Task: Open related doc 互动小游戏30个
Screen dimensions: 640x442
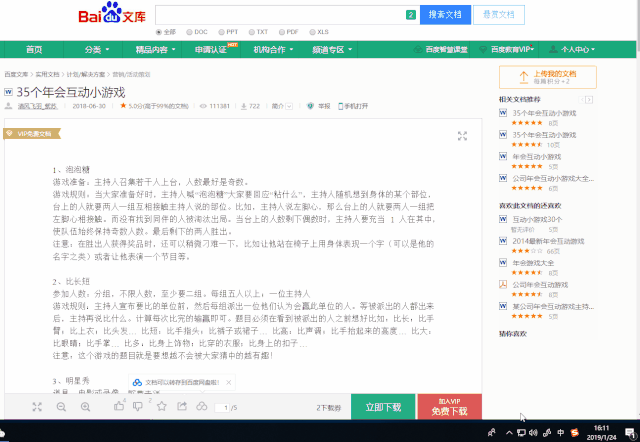Action: pyautogui.click(x=537, y=220)
